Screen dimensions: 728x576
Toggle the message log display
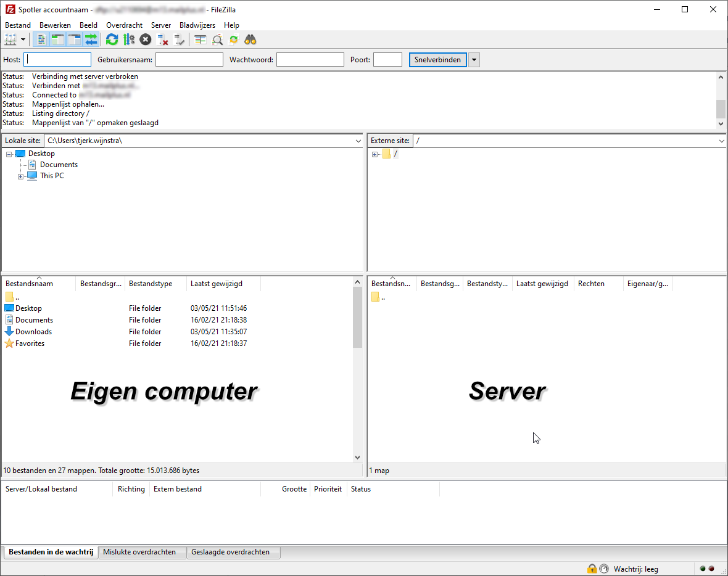click(40, 39)
